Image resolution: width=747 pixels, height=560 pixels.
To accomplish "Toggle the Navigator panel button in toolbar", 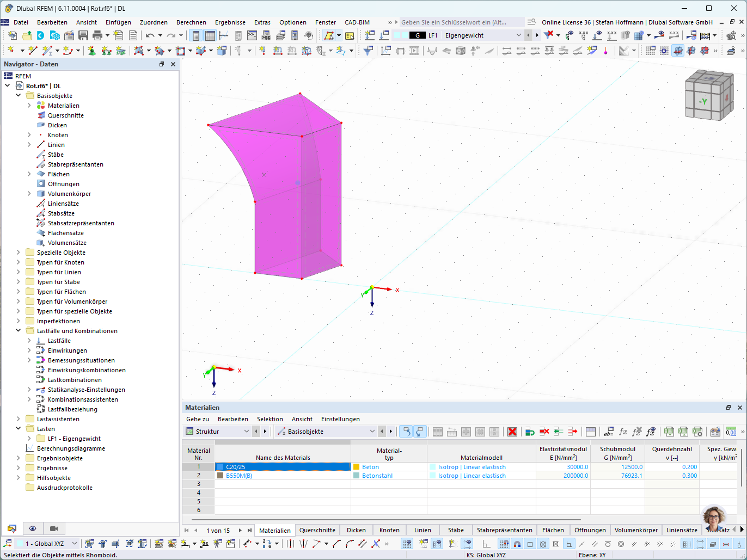I will [x=196, y=35].
